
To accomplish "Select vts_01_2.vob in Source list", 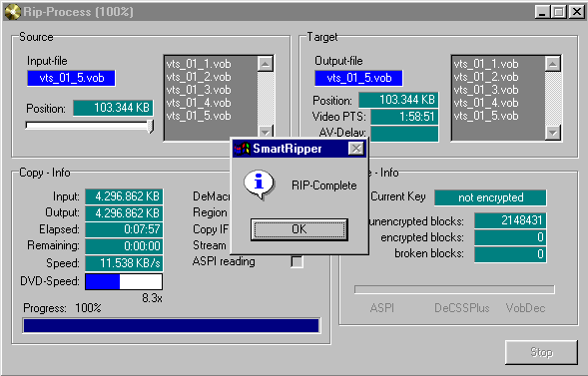I will click(x=199, y=77).
